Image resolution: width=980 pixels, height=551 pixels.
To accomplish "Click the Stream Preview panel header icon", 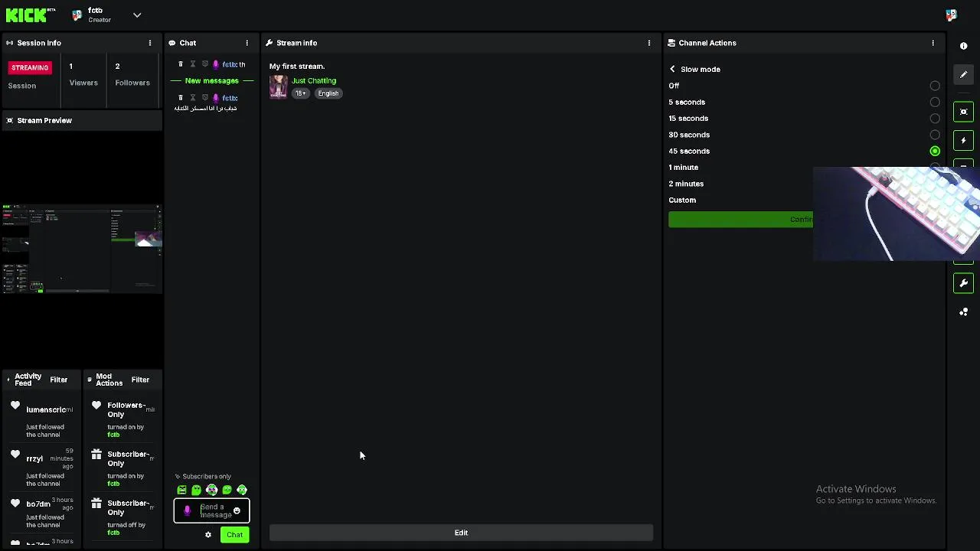I will [10, 120].
